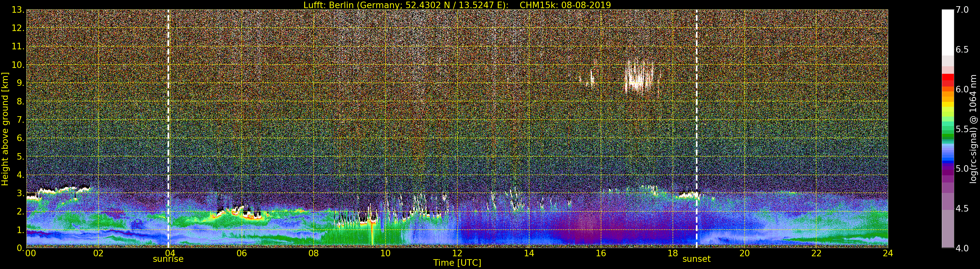Screen dimensions: 980x269
Task: Click the height axis tick "5."
Action: tap(20, 156)
